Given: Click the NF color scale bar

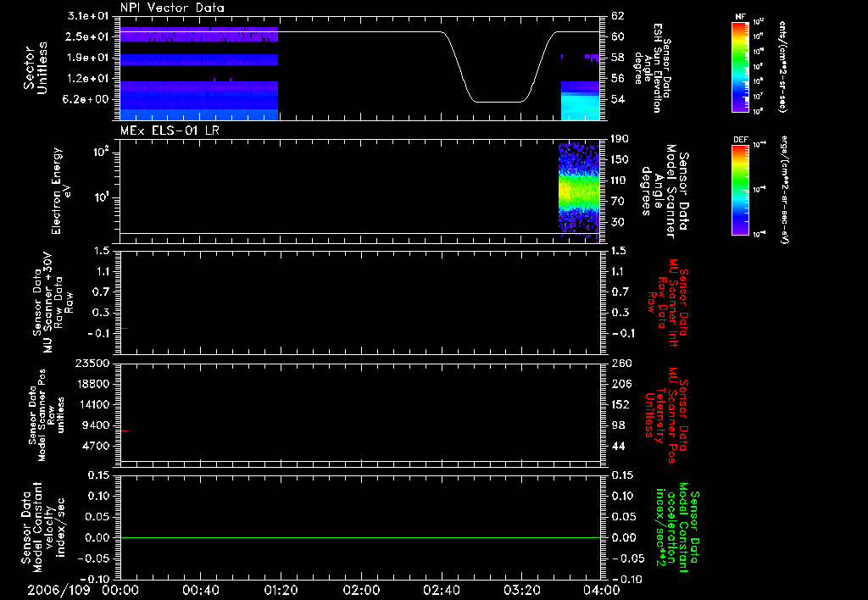Looking at the screenshot, I should 740,67.
